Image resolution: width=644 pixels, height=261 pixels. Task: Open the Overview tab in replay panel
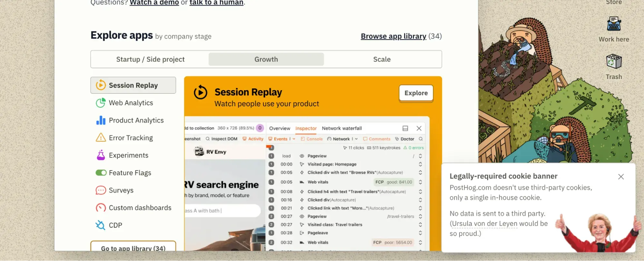(x=280, y=128)
